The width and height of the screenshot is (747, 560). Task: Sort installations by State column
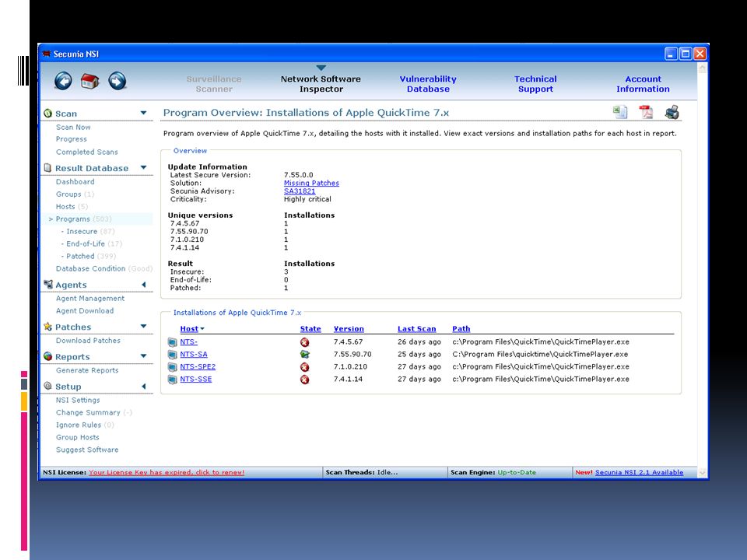(310, 328)
